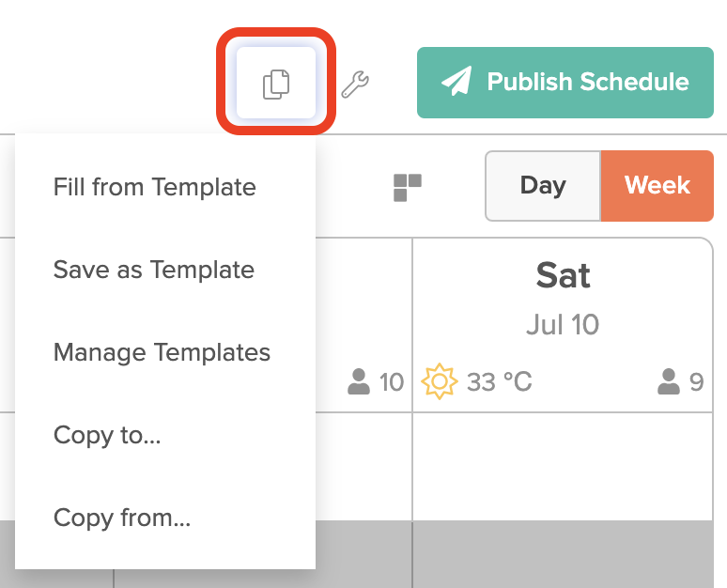
Task: Select Save as Template option
Action: (x=154, y=270)
